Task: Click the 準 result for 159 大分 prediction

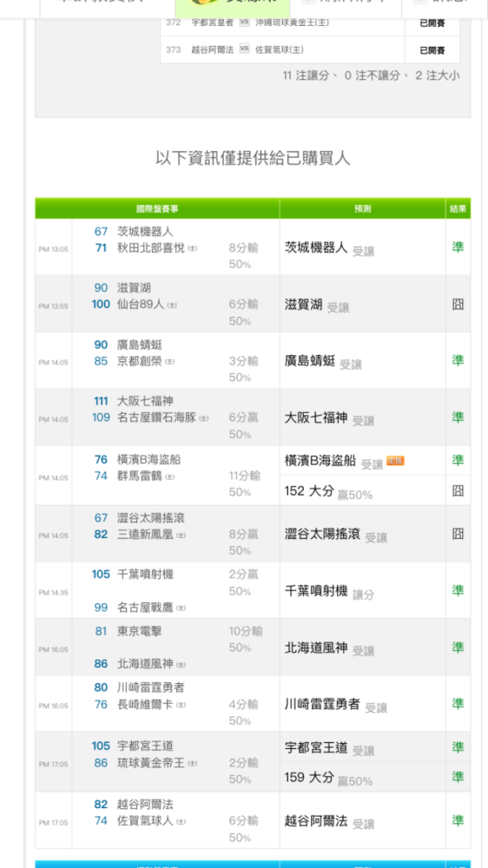Action: point(458,777)
